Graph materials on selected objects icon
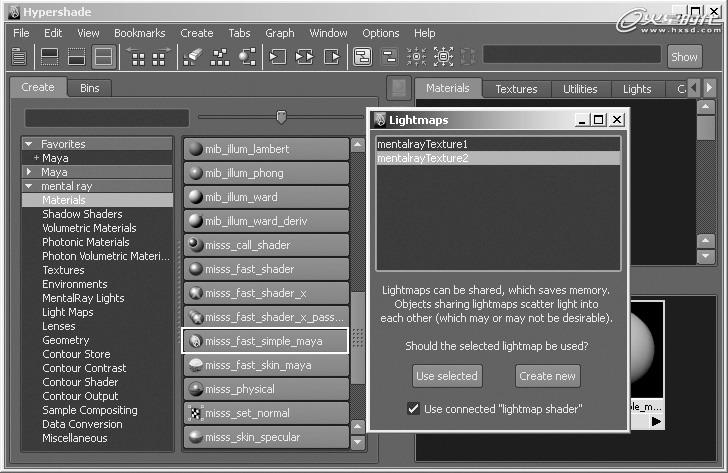728x473 pixels. 247,57
